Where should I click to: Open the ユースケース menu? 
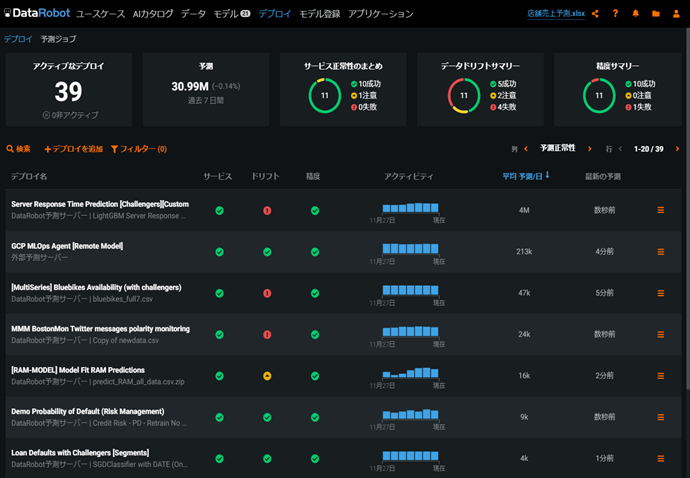[100, 14]
